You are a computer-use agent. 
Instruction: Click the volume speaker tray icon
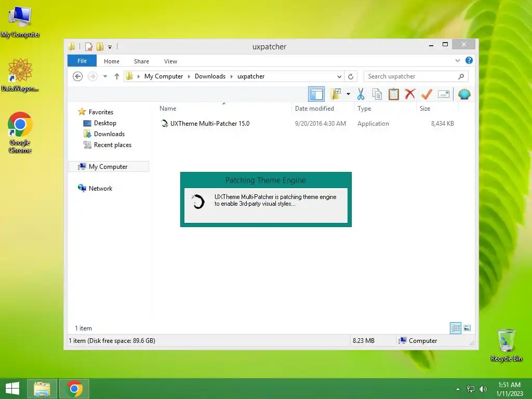[483, 389]
